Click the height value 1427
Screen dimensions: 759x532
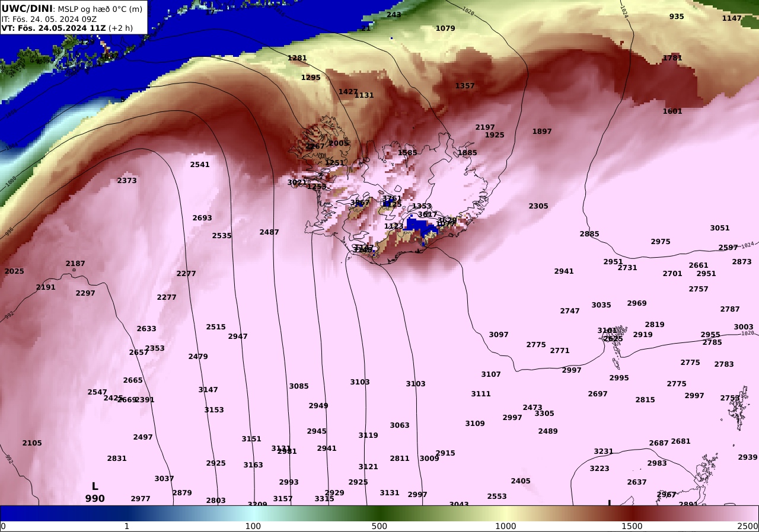tap(348, 92)
